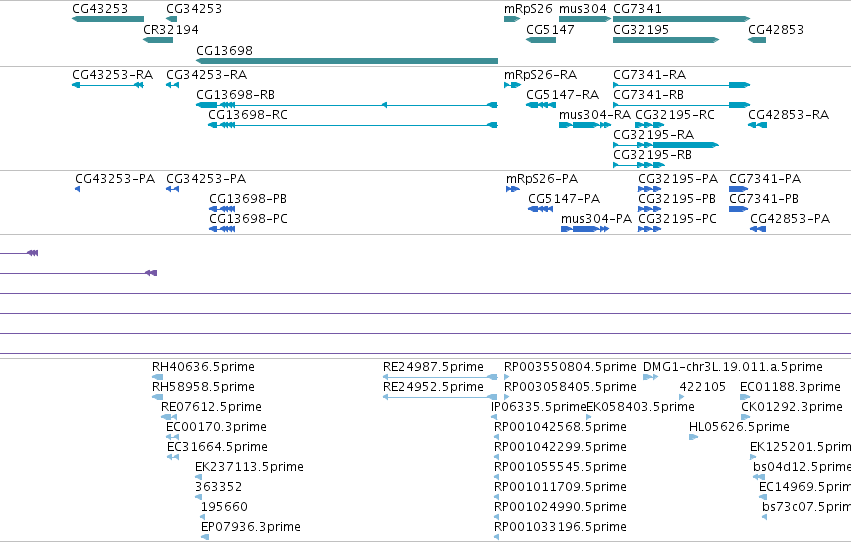Select the CG32195 gene bar
851x542 pixels.
[666, 40]
